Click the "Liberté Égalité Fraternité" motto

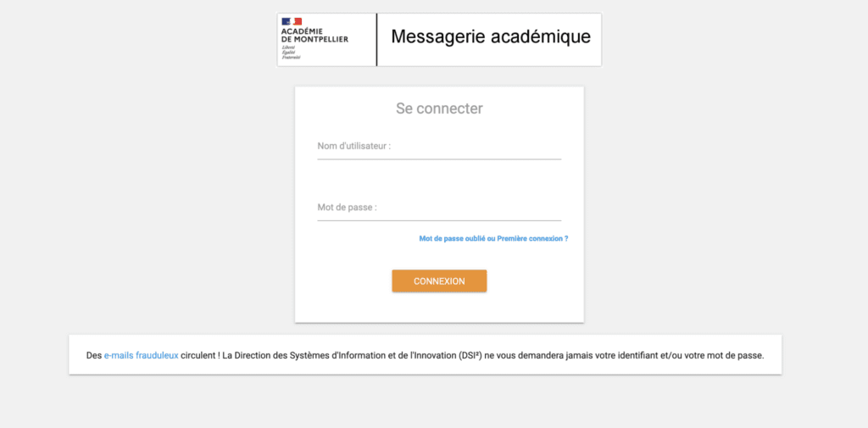coord(290,53)
